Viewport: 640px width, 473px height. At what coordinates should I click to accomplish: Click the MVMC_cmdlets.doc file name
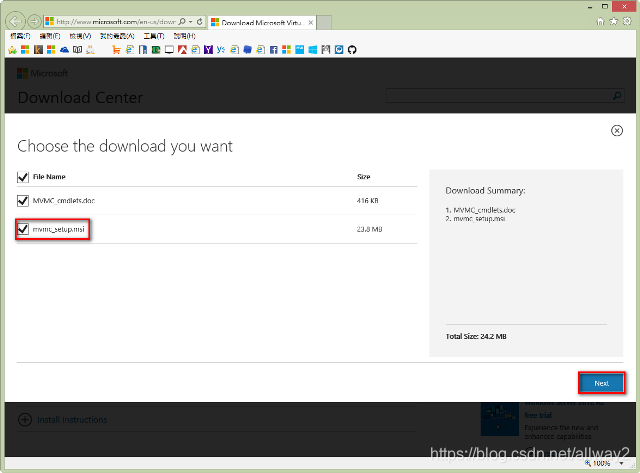(64, 201)
